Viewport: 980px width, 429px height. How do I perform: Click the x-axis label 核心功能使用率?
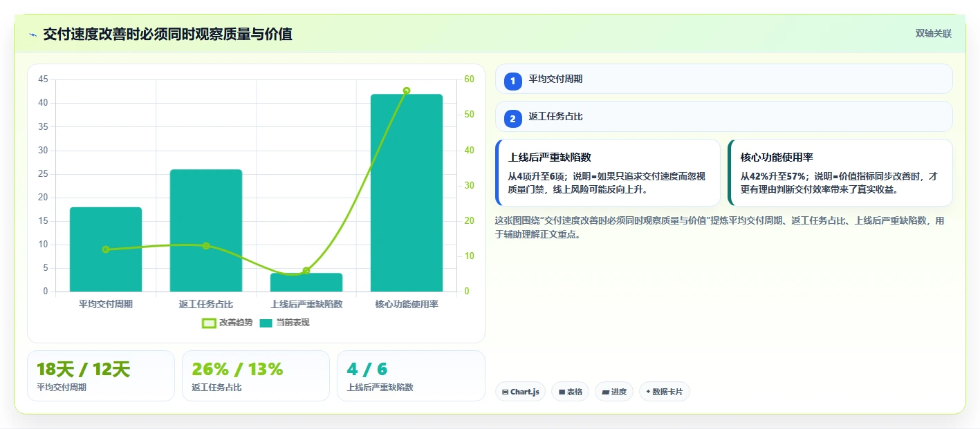[x=407, y=304]
